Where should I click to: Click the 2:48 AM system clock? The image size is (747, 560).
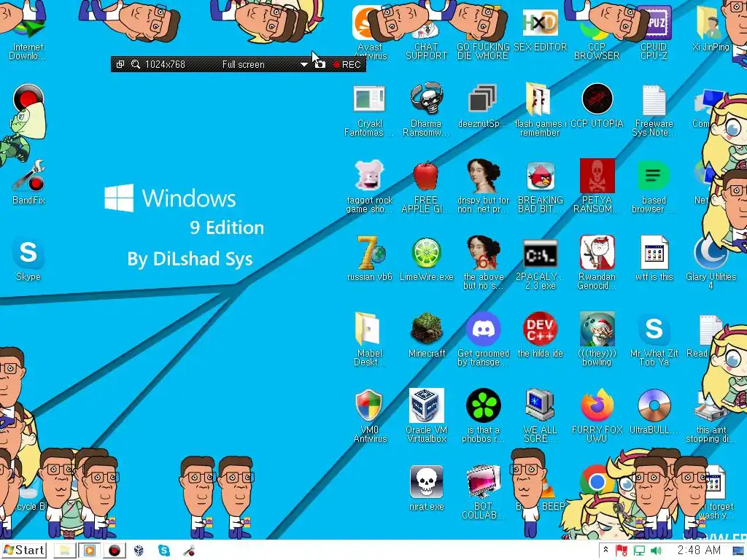(699, 550)
